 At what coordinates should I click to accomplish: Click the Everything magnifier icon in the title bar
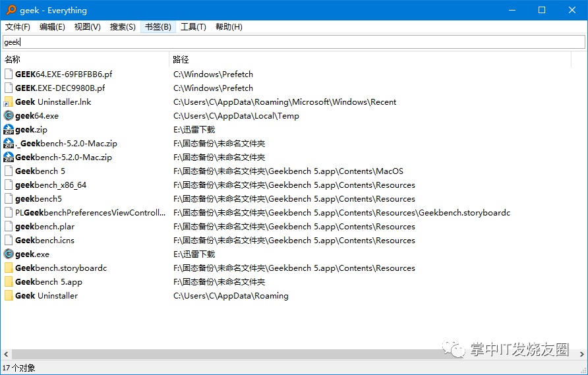[x=11, y=10]
